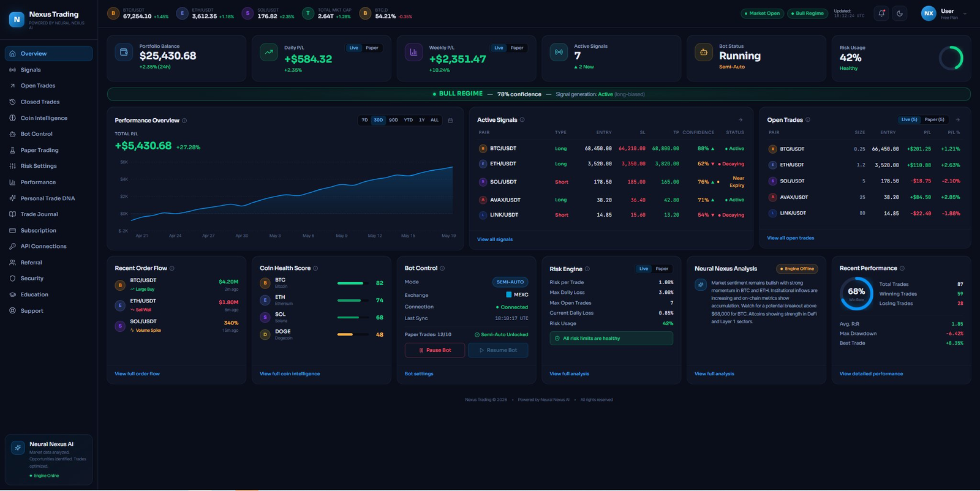Click Coin Health Score info icon
980x491 pixels.
[315, 268]
